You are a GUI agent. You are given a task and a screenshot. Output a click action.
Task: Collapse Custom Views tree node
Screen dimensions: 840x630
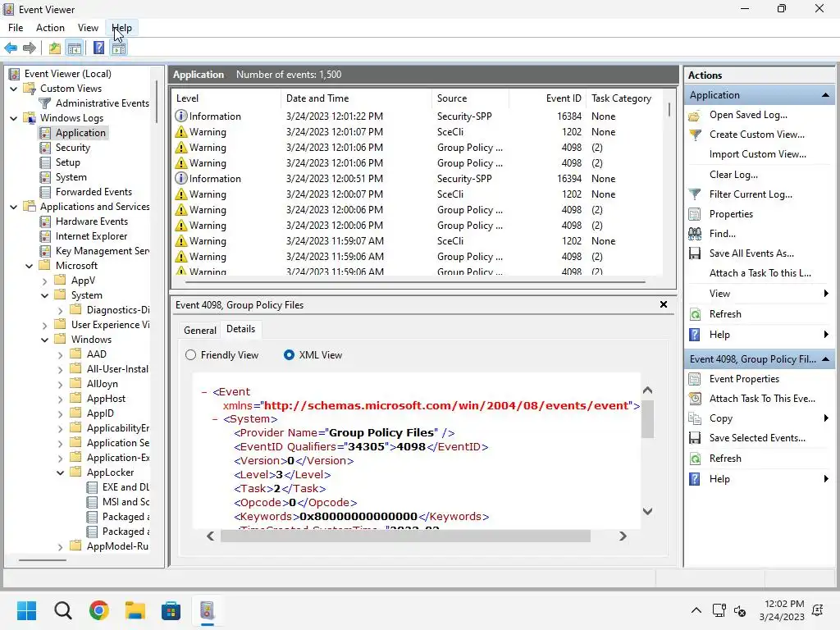[x=14, y=89]
